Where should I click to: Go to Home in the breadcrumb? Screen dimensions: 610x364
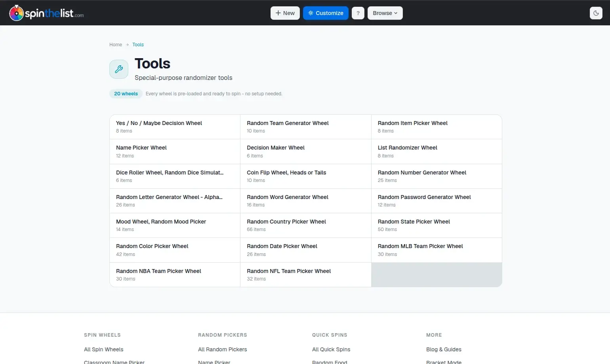click(116, 45)
